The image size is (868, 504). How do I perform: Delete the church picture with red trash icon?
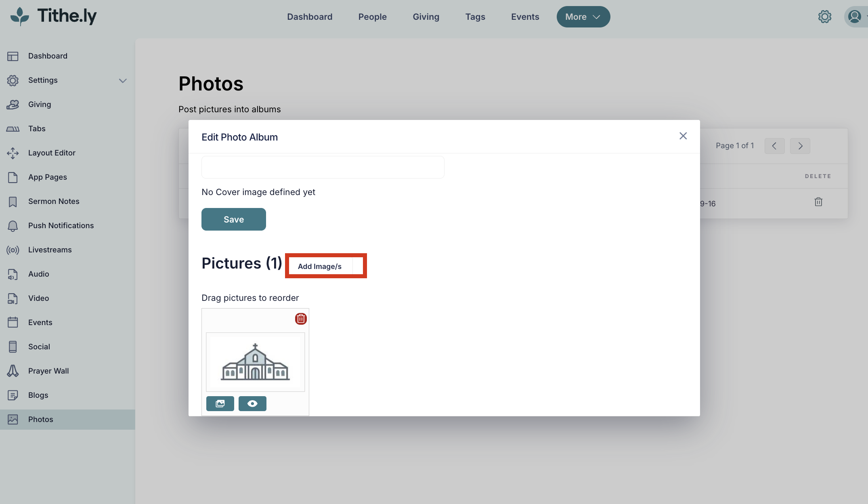point(301,319)
